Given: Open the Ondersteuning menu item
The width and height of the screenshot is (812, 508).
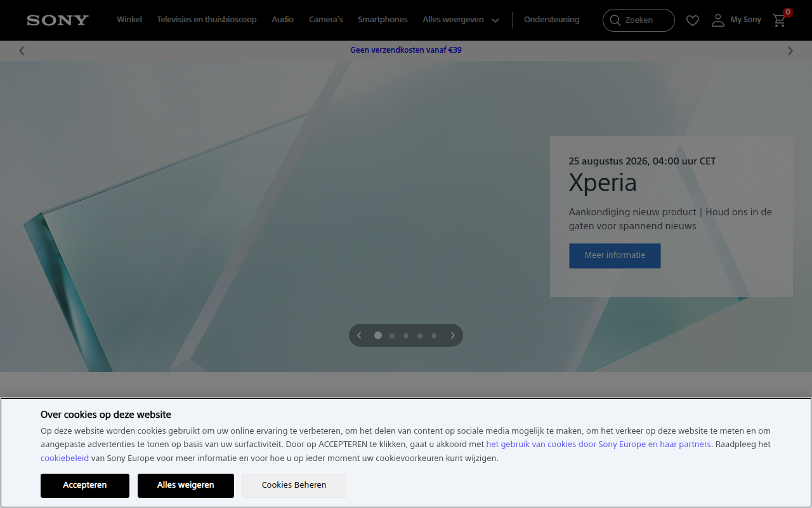Looking at the screenshot, I should 552,20.
